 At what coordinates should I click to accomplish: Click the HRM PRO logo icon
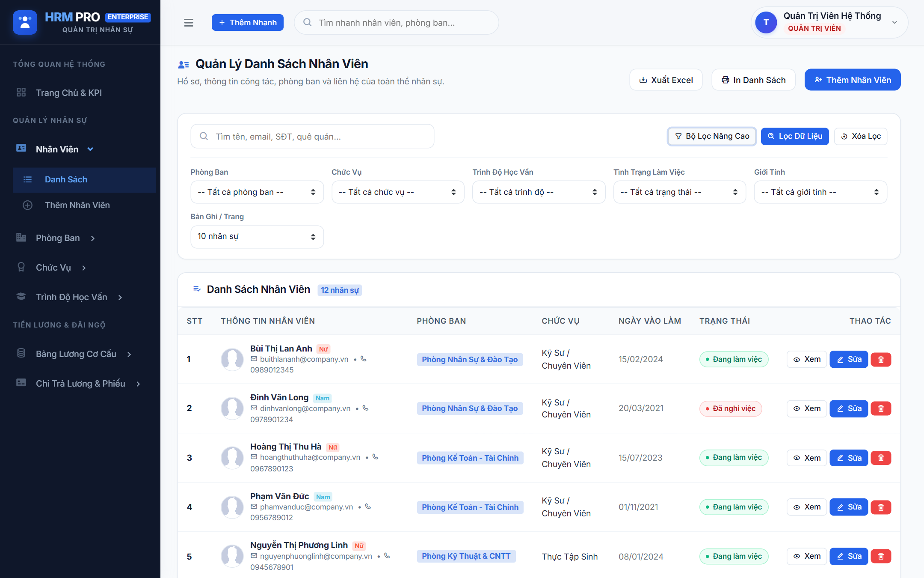(25, 22)
